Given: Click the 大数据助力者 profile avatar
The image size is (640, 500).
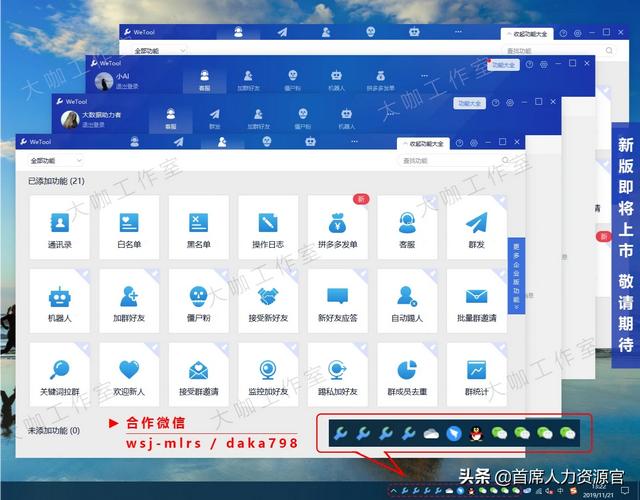Looking at the screenshot, I should (x=70, y=119).
